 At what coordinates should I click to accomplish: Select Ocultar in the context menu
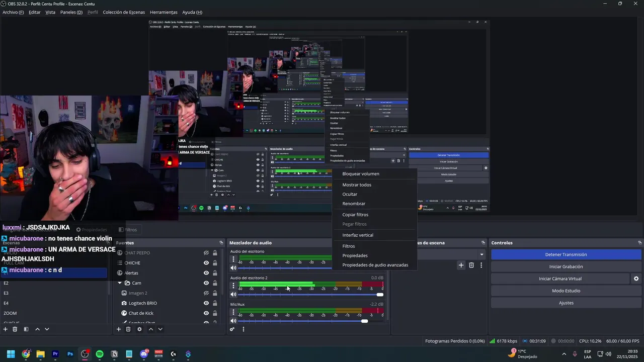tap(375, 194)
